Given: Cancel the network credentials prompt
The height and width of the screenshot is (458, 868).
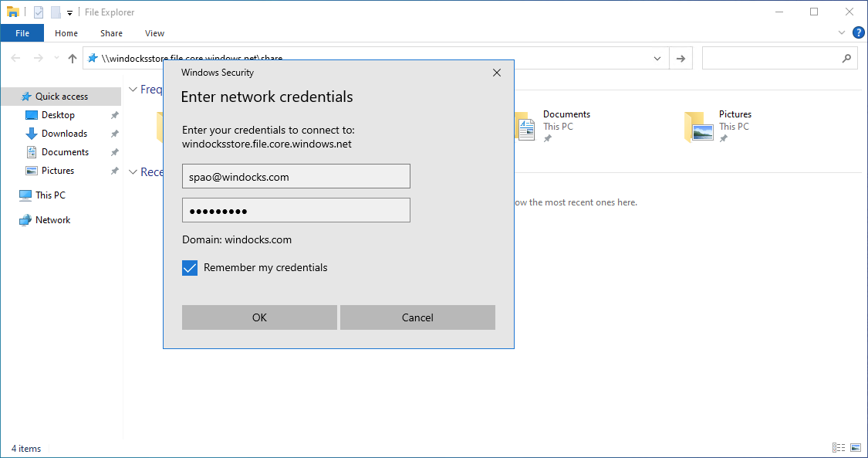Looking at the screenshot, I should (417, 317).
